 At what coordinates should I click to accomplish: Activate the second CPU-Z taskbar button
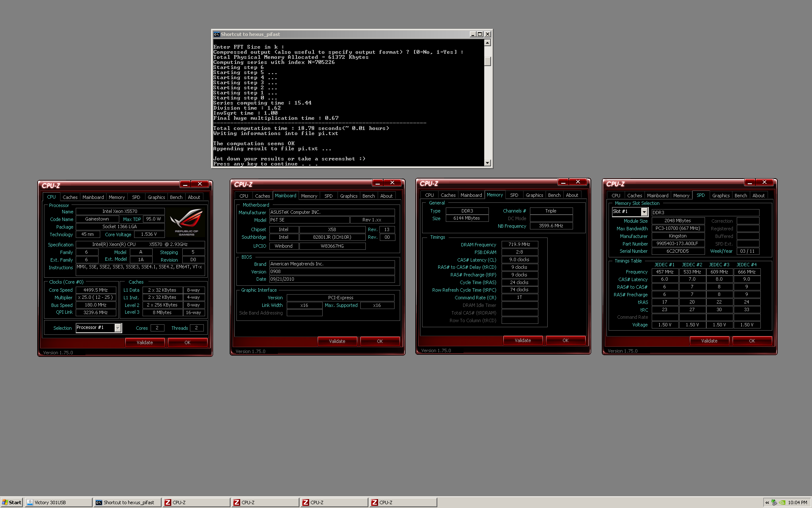[265, 502]
